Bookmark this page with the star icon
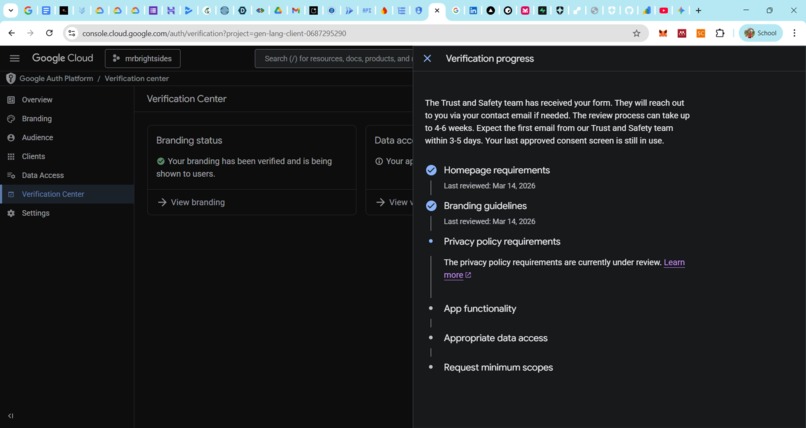The image size is (806, 428). point(636,33)
